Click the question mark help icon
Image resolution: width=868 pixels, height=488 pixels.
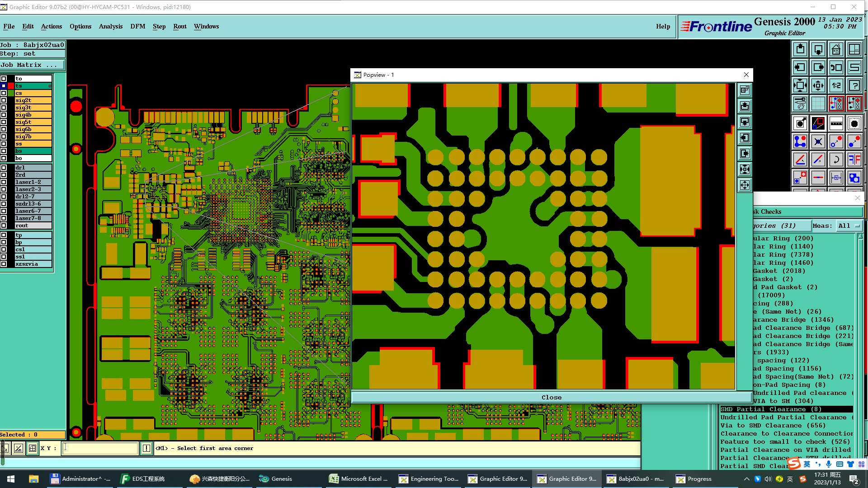[854, 85]
